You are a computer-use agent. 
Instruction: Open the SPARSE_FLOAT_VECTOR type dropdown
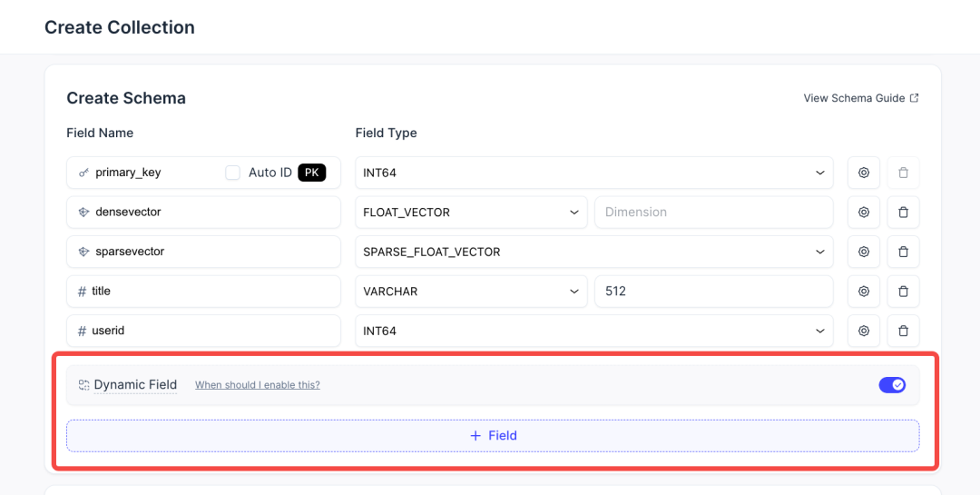pos(593,252)
